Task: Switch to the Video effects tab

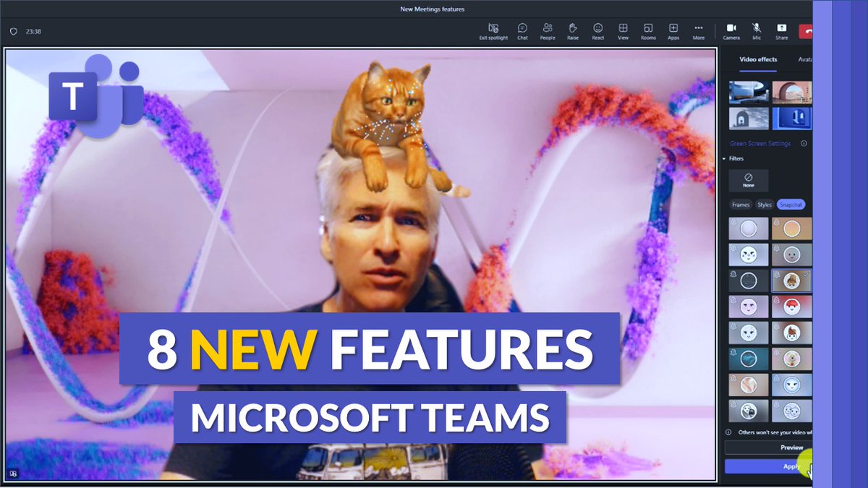Action: point(757,59)
